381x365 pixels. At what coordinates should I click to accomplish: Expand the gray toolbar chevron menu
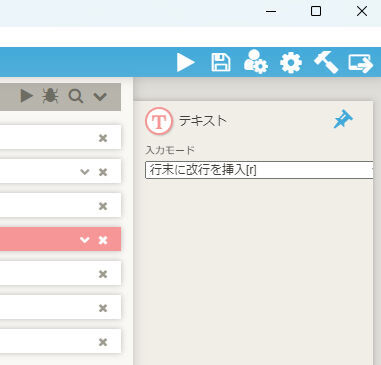tap(100, 97)
